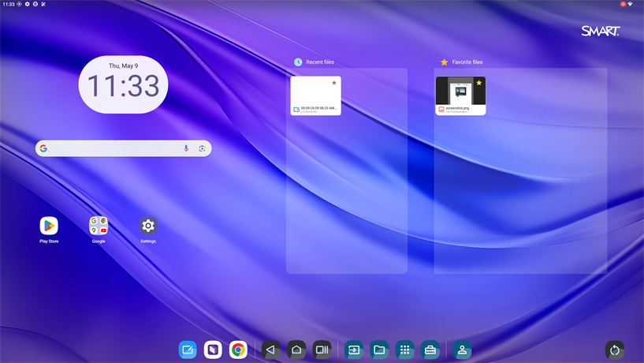Open the Google apps folder
644x363 pixels.
[99, 226]
